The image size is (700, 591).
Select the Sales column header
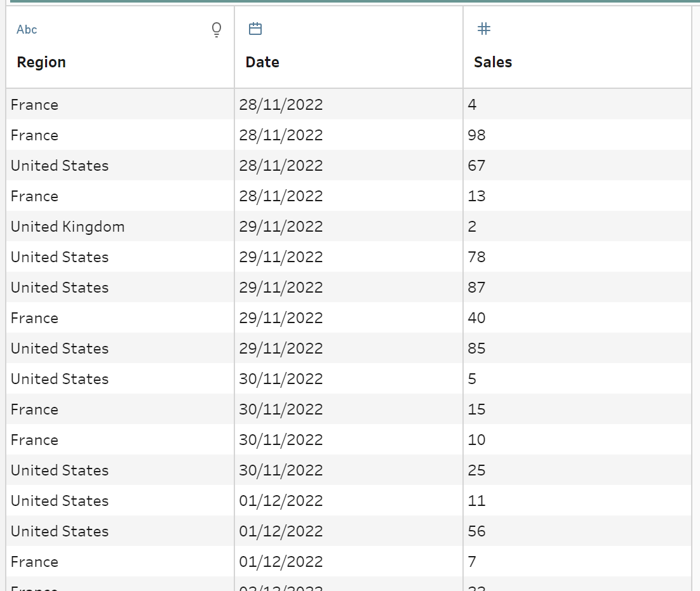point(493,62)
